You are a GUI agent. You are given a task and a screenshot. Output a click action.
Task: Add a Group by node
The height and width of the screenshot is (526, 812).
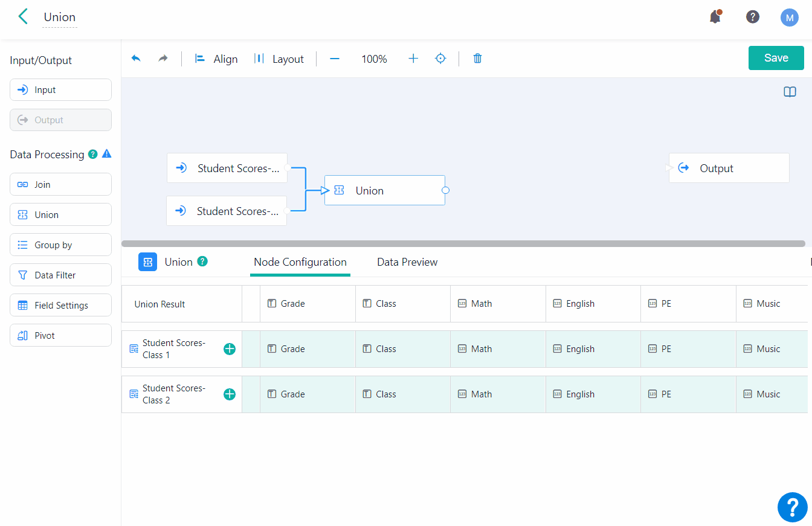[60, 245]
